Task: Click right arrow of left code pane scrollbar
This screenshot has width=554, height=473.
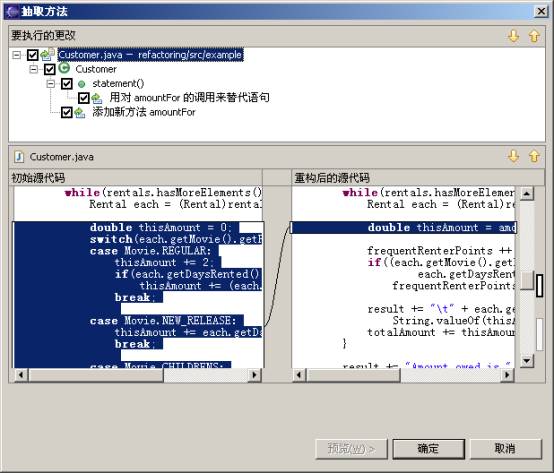Action: click(254, 375)
